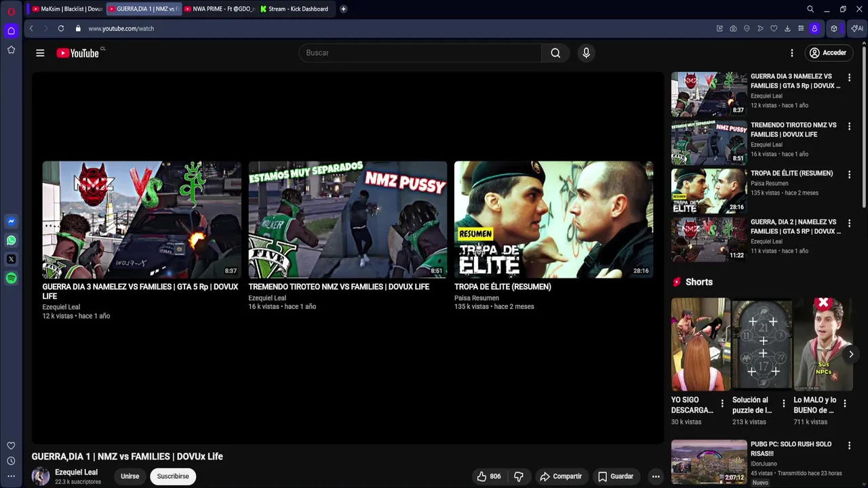Click the tab search magnifier in title bar
This screenshot has height=488, width=868.
click(x=810, y=9)
